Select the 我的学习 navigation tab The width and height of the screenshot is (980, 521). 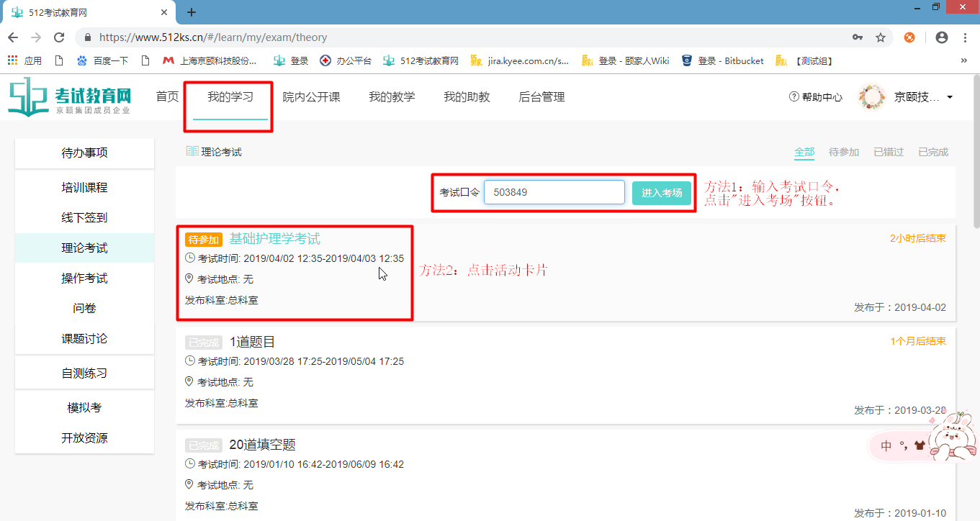point(230,96)
